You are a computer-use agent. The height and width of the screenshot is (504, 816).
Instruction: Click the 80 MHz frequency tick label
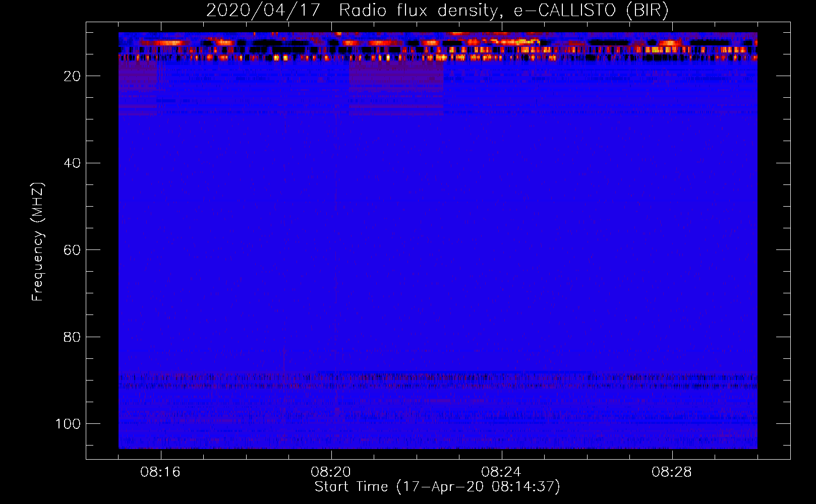tap(72, 337)
